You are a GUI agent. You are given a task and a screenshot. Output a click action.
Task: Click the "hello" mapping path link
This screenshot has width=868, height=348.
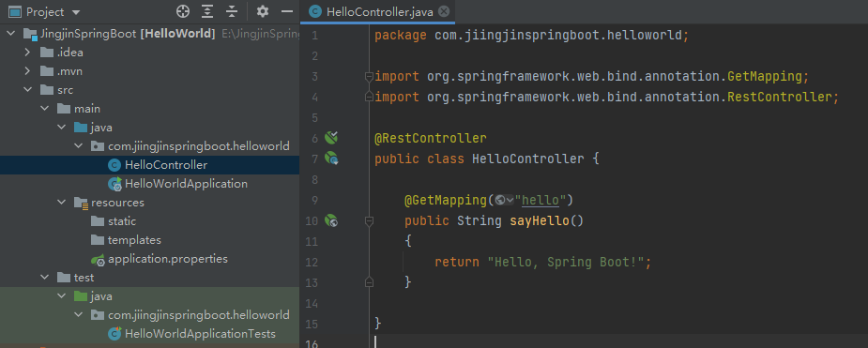pos(541,200)
